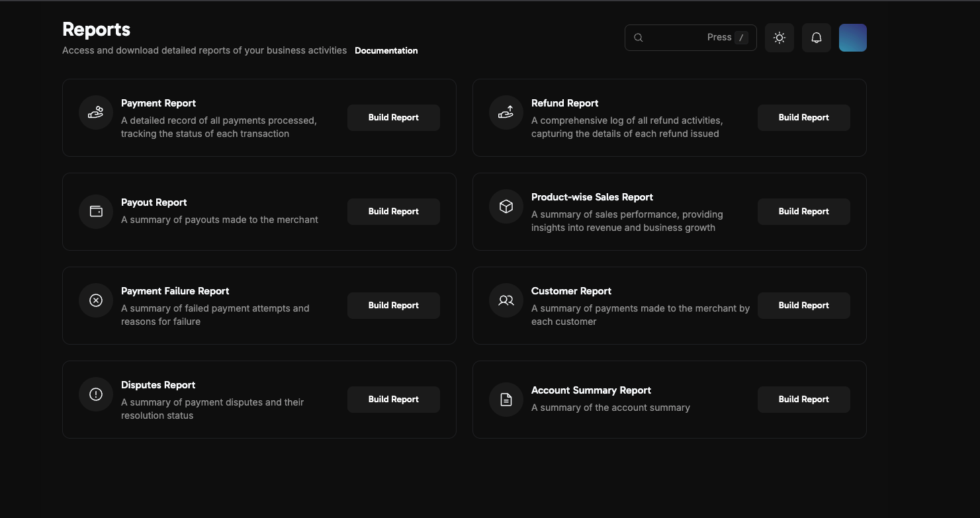Select the Customer Report people icon

click(x=506, y=300)
